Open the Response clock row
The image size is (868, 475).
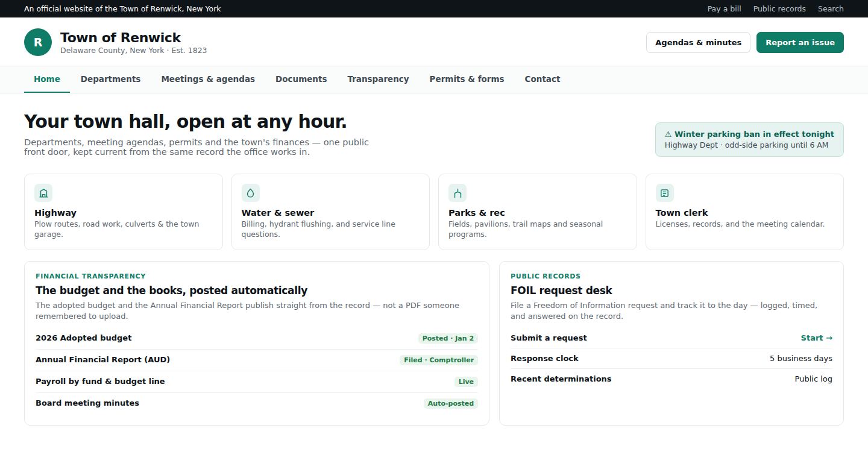tap(671, 359)
